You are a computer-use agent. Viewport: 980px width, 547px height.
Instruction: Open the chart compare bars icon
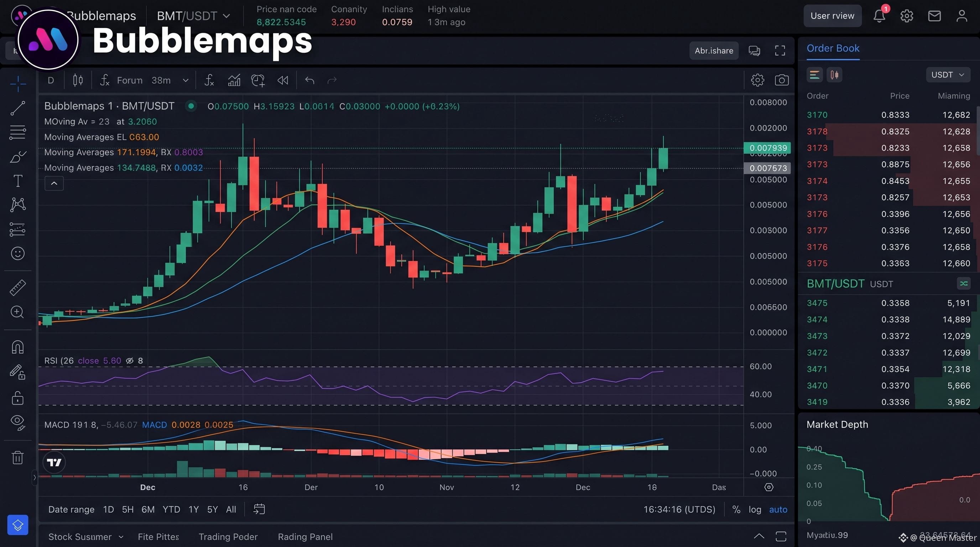pyautogui.click(x=234, y=80)
